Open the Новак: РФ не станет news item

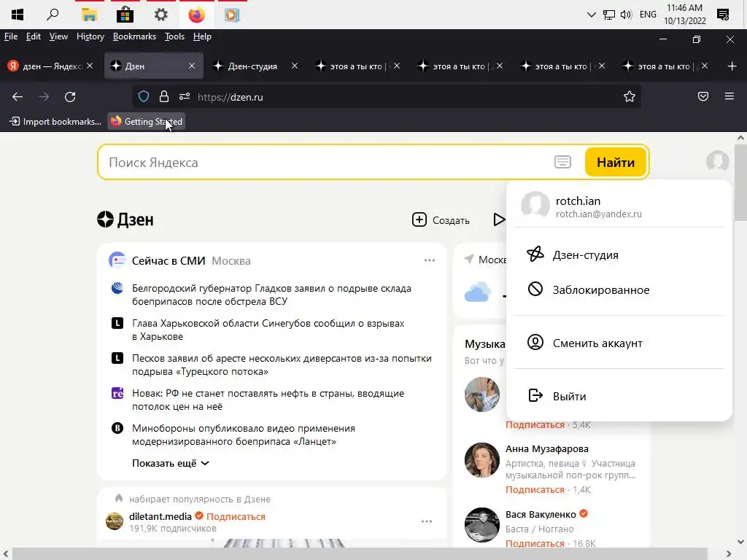pyautogui.click(x=268, y=400)
